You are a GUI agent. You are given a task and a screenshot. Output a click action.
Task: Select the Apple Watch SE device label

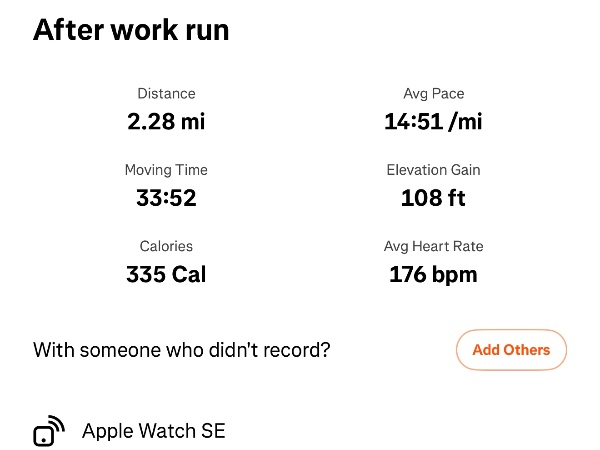tap(153, 431)
